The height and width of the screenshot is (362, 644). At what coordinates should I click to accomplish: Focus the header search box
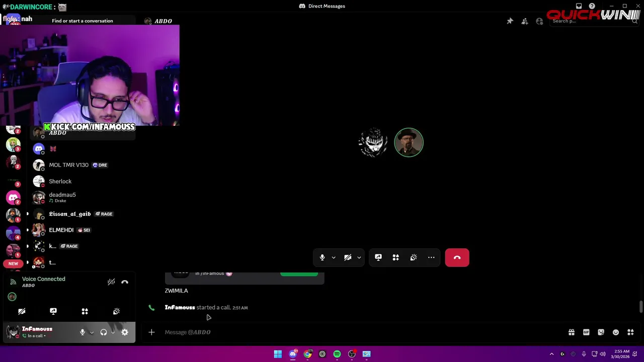pyautogui.click(x=593, y=21)
